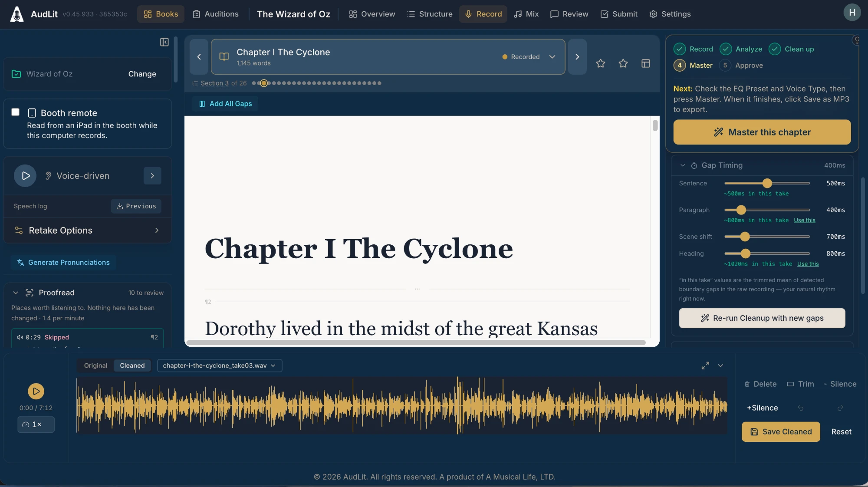Click the first star rating icon
Screen dimensions: 868x487
click(601, 63)
